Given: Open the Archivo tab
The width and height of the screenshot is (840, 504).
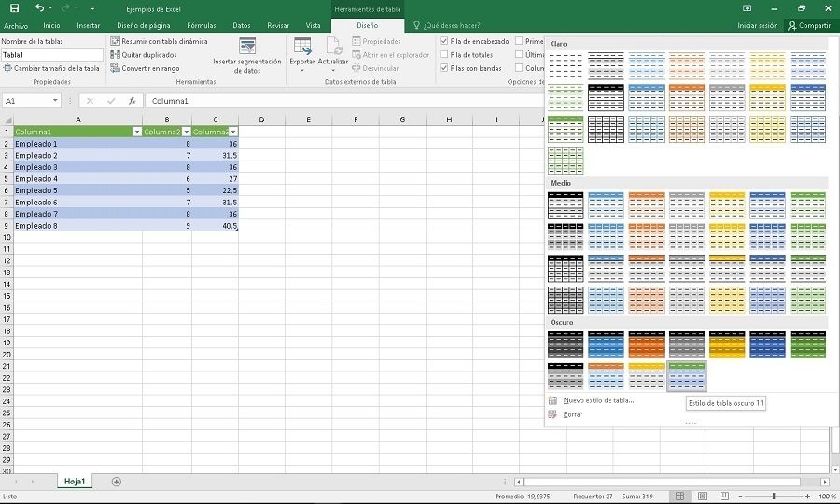Looking at the screenshot, I should coord(16,26).
